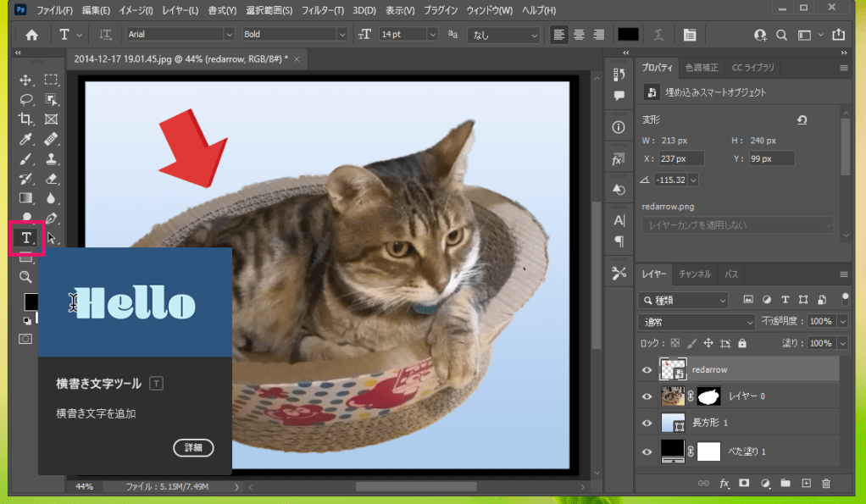Open the Arial font family dropdown
This screenshot has width=866, height=504.
pos(228,35)
